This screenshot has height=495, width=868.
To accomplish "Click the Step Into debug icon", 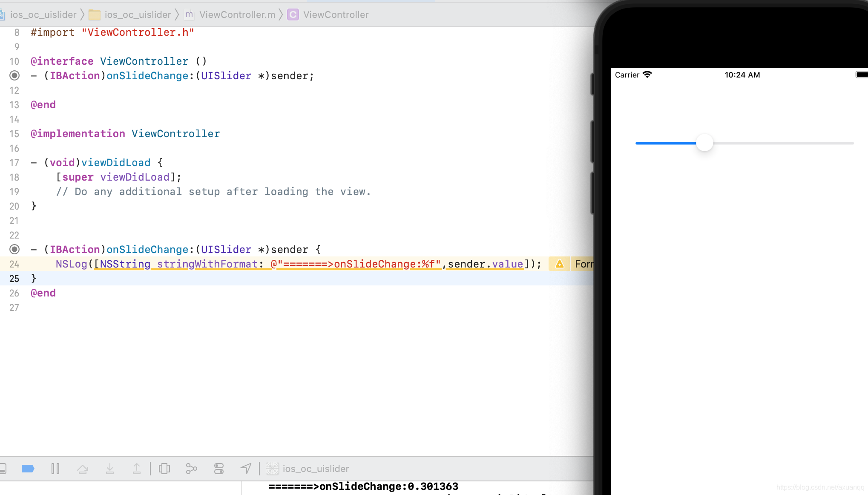I will click(x=110, y=469).
